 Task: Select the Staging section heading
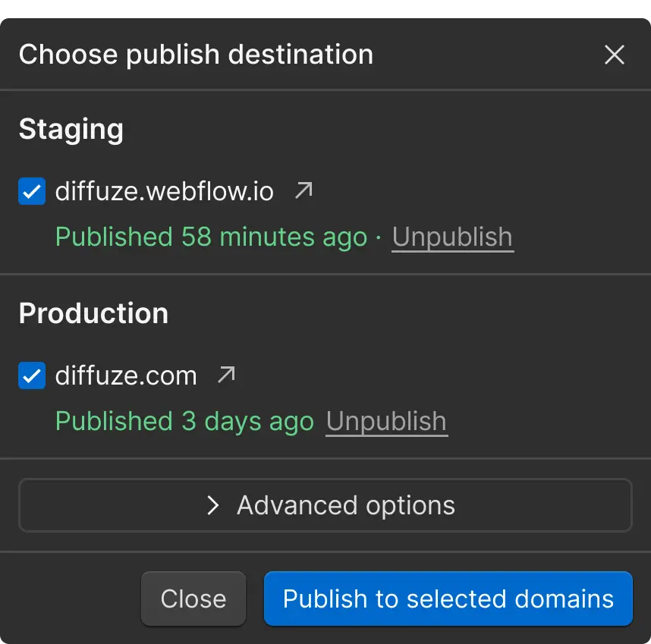(71, 130)
